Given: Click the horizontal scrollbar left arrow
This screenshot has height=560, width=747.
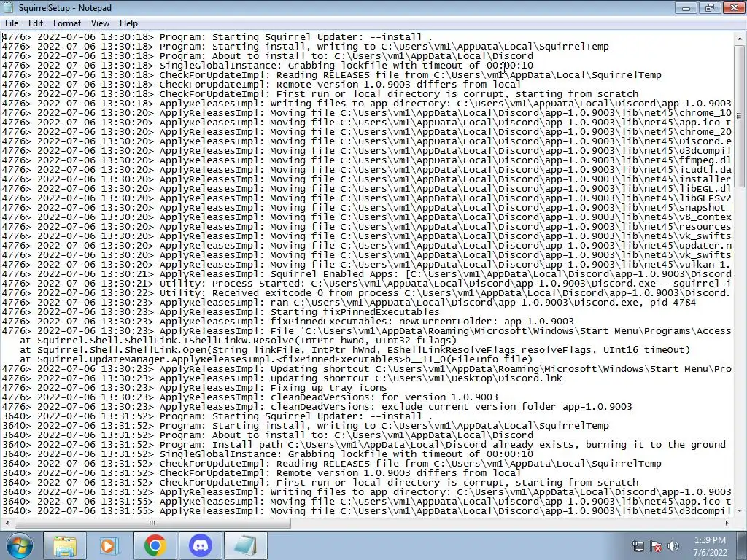Looking at the screenshot, I should pos(7,523).
